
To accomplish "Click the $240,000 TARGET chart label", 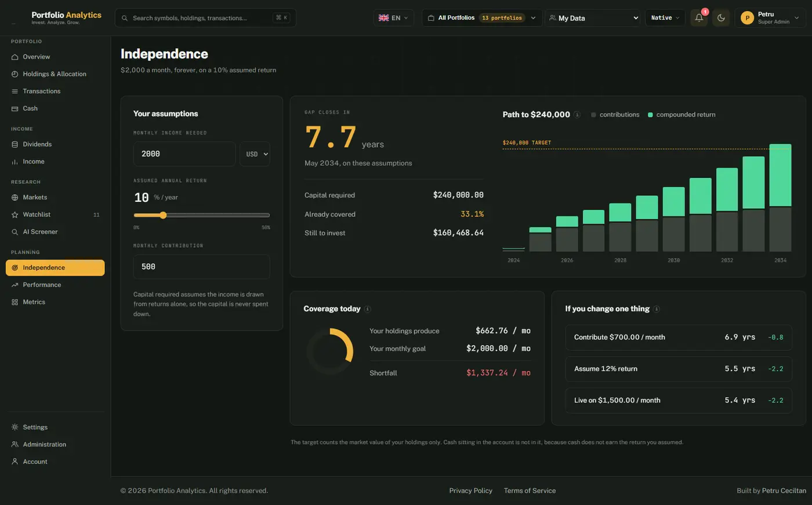I will 527,143.
